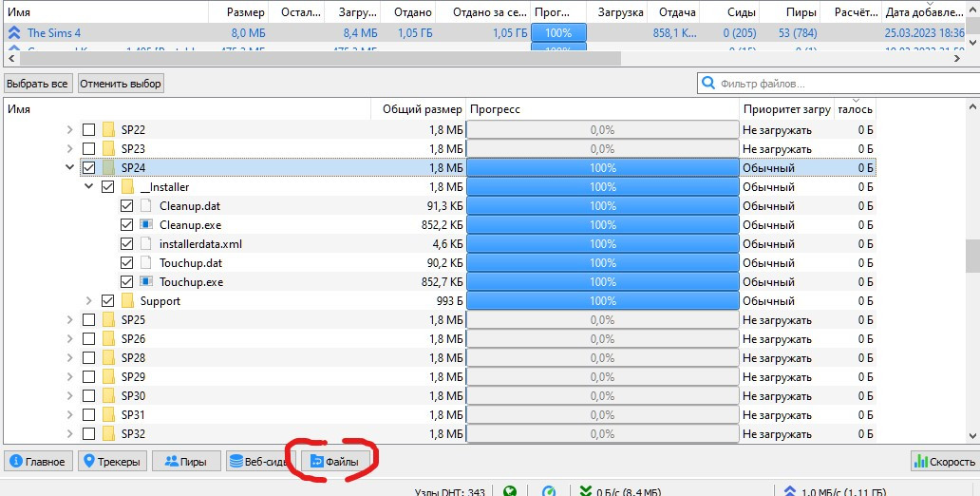Enable the SP22 folder checkbox

(x=88, y=130)
